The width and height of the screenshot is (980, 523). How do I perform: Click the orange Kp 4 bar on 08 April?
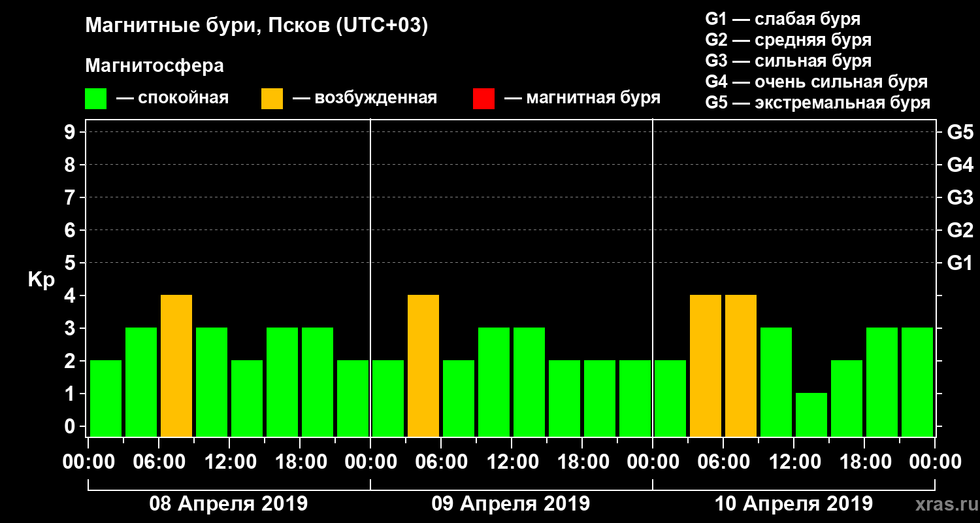[x=176, y=365]
